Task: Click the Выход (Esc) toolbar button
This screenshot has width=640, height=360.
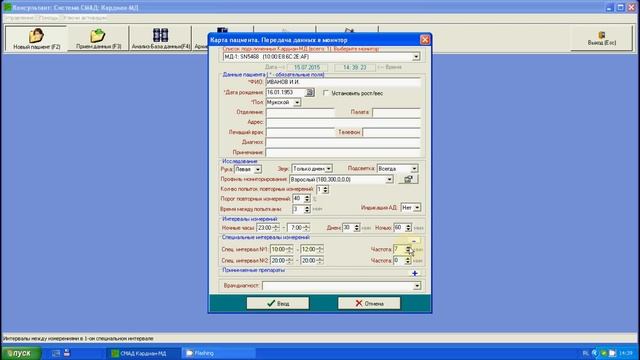Action: pyautogui.click(x=602, y=39)
